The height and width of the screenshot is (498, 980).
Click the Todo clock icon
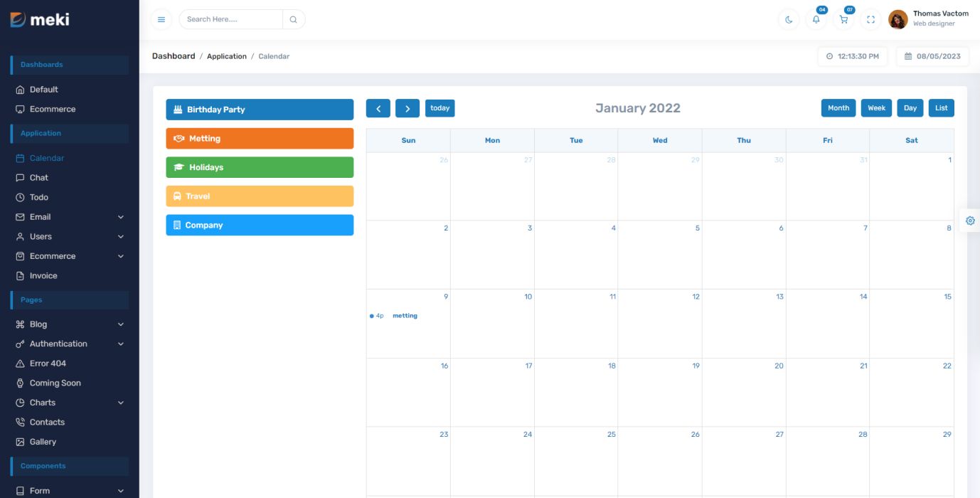point(20,198)
